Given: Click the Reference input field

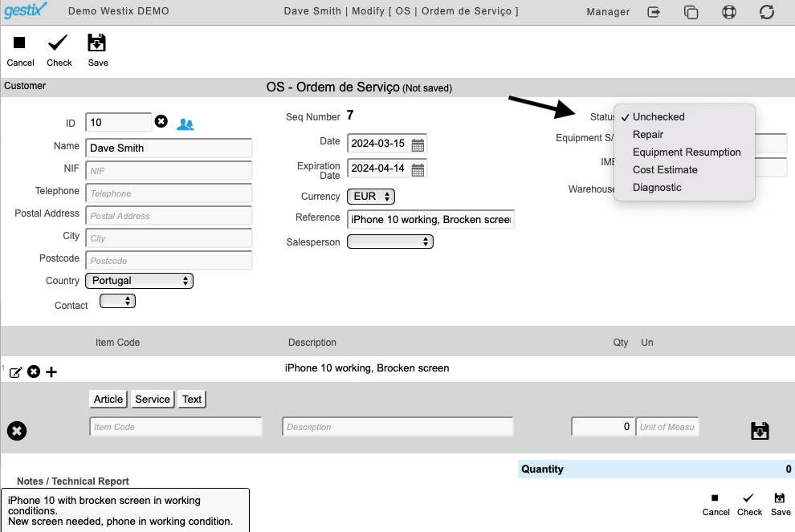Looking at the screenshot, I should coord(431,219).
